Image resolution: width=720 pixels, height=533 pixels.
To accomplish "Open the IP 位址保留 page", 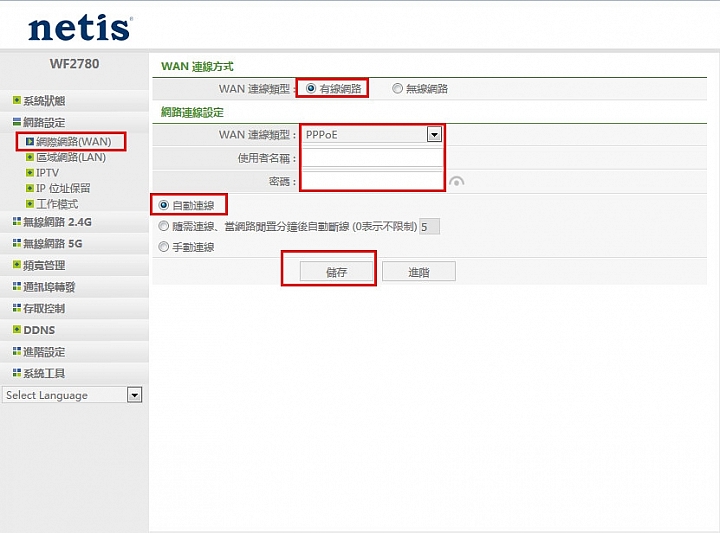I will click(x=63, y=188).
